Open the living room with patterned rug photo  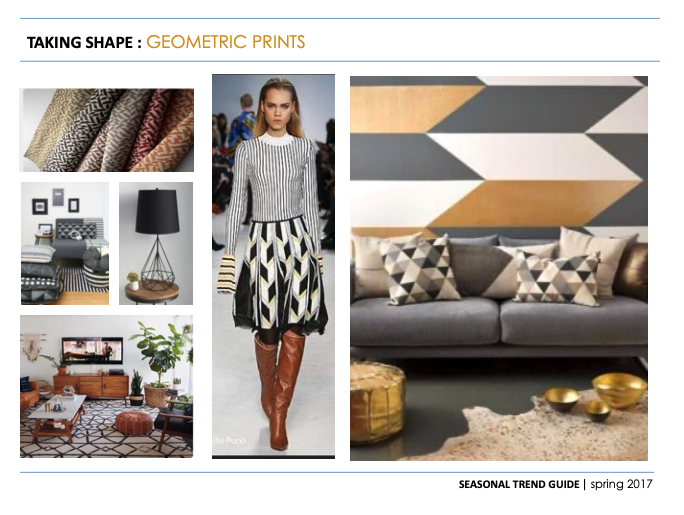pyautogui.click(x=106, y=386)
